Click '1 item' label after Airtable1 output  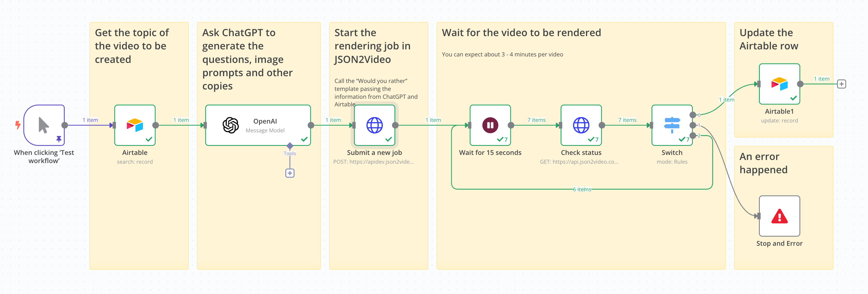click(x=821, y=79)
